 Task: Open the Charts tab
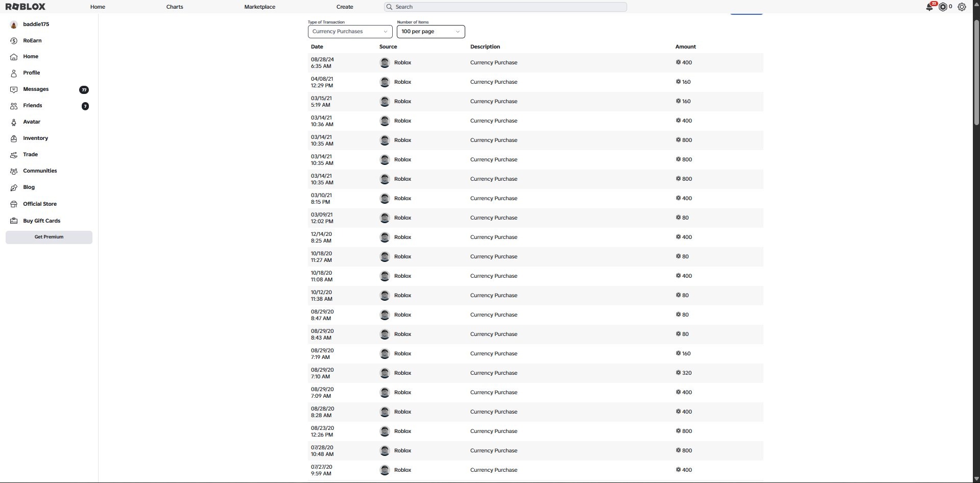pos(175,7)
